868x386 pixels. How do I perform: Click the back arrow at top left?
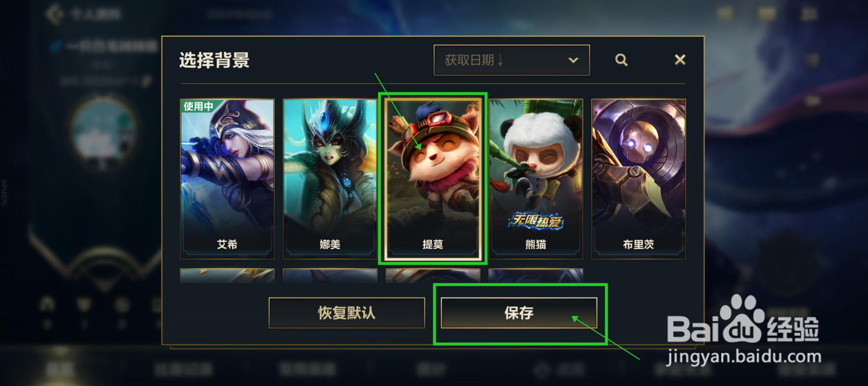54,14
